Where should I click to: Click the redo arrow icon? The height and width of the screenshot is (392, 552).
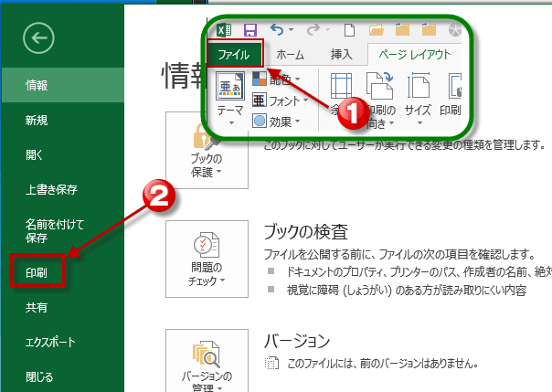pyautogui.click(x=313, y=30)
